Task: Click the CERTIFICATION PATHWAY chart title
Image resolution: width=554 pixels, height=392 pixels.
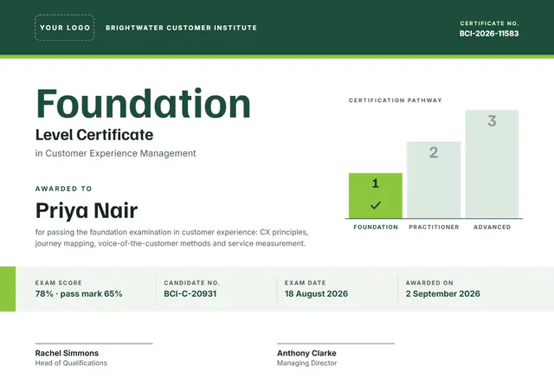Action: 396,100
